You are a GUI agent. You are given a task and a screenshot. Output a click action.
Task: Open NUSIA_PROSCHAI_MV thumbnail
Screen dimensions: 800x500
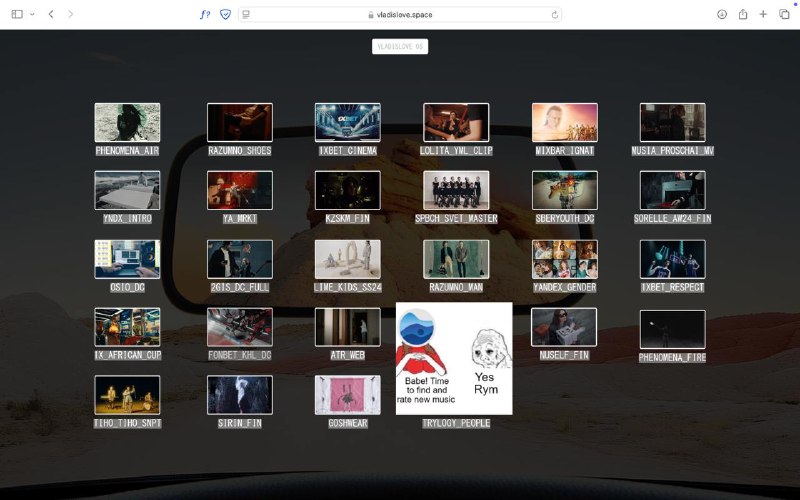[672, 122]
